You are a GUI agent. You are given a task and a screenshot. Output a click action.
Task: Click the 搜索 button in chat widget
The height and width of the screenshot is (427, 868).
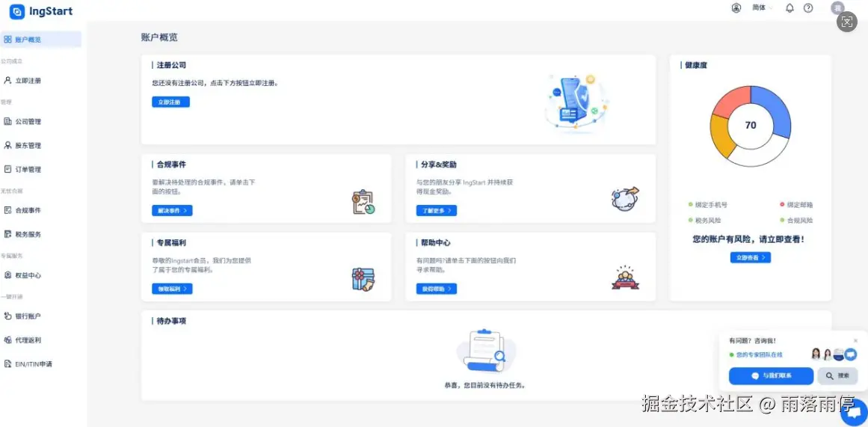pos(837,375)
